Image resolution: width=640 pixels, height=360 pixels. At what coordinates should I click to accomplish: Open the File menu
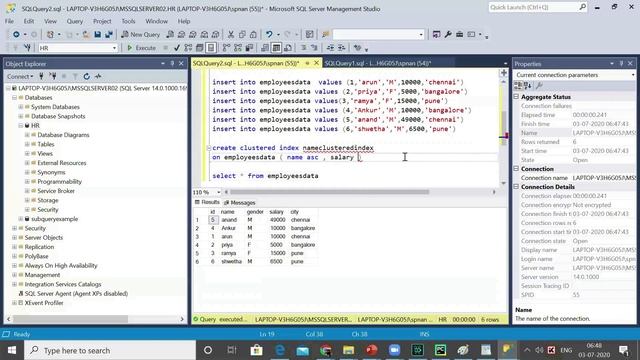(x=9, y=21)
